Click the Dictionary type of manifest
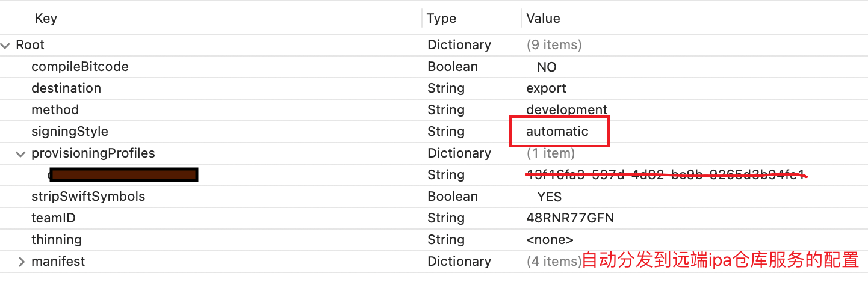 click(459, 262)
